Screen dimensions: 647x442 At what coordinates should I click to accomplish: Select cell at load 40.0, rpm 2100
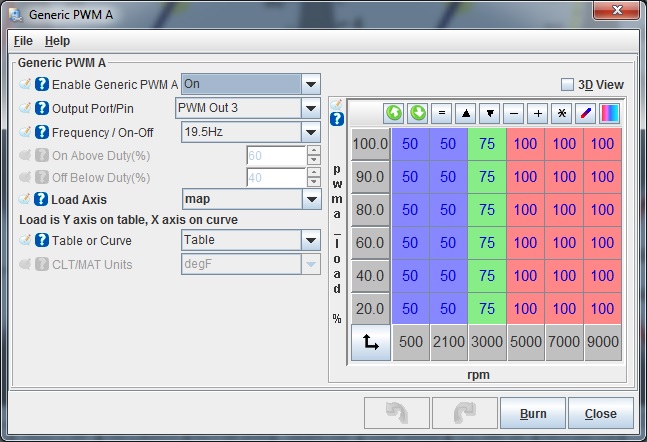(x=448, y=276)
